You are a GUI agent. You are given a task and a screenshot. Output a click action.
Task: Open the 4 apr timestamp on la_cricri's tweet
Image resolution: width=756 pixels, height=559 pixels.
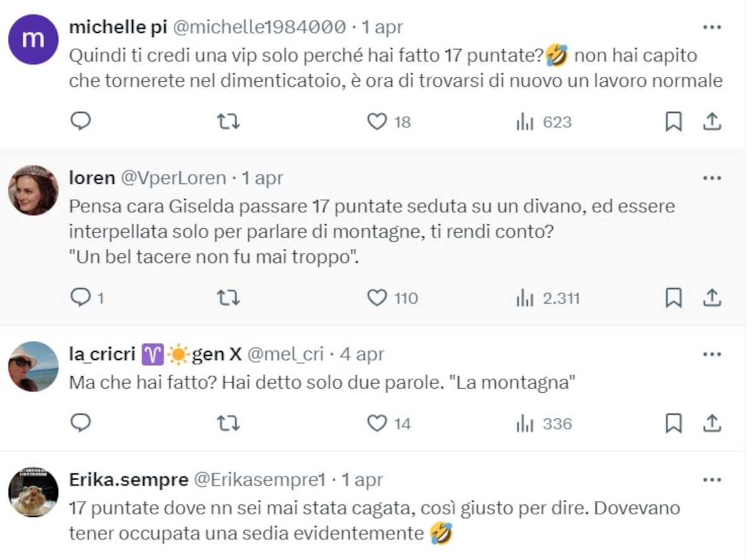pos(362,355)
